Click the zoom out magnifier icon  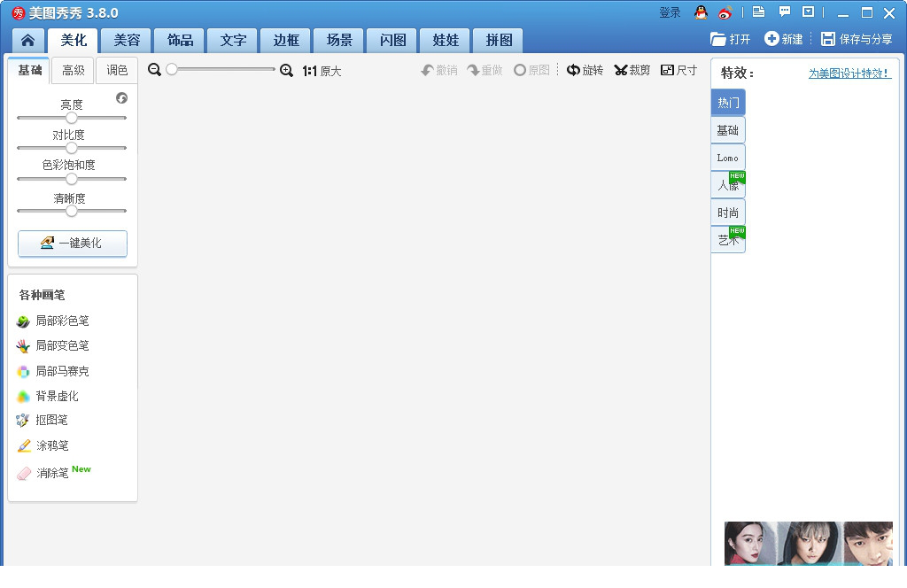point(154,70)
